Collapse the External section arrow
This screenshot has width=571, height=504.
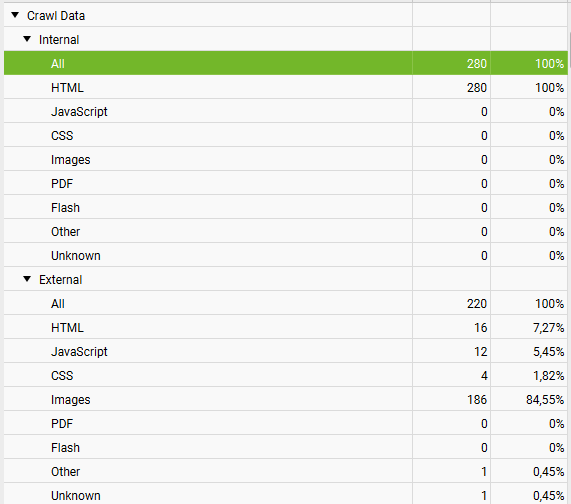pos(27,279)
